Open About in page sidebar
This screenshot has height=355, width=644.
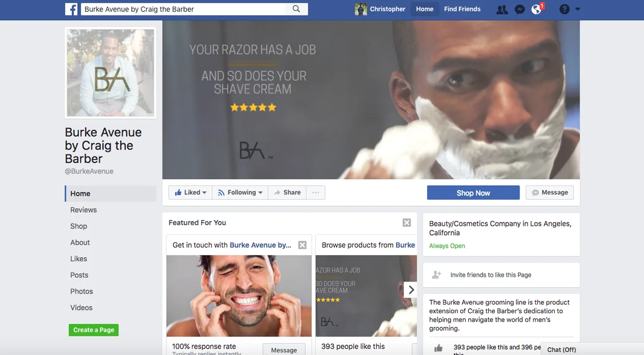pyautogui.click(x=80, y=242)
